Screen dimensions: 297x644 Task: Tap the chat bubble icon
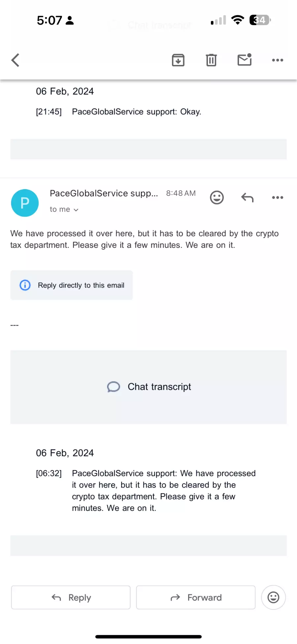pos(114,387)
